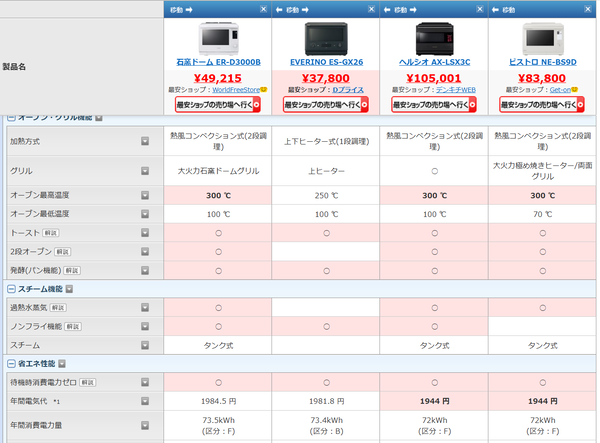The width and height of the screenshot is (600, 443).
Task: Click EVERINO ES-GX26 product image
Action: pos(326,39)
